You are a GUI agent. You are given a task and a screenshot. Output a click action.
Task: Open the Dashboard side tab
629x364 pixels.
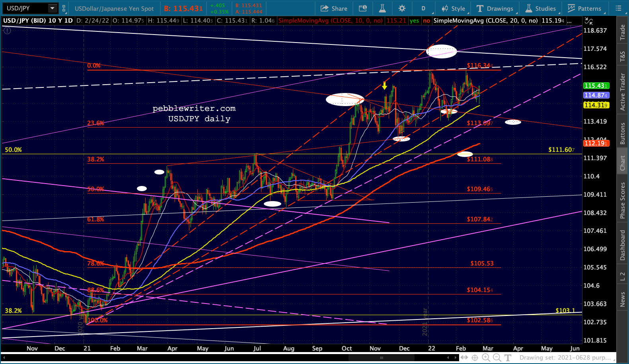[623, 246]
